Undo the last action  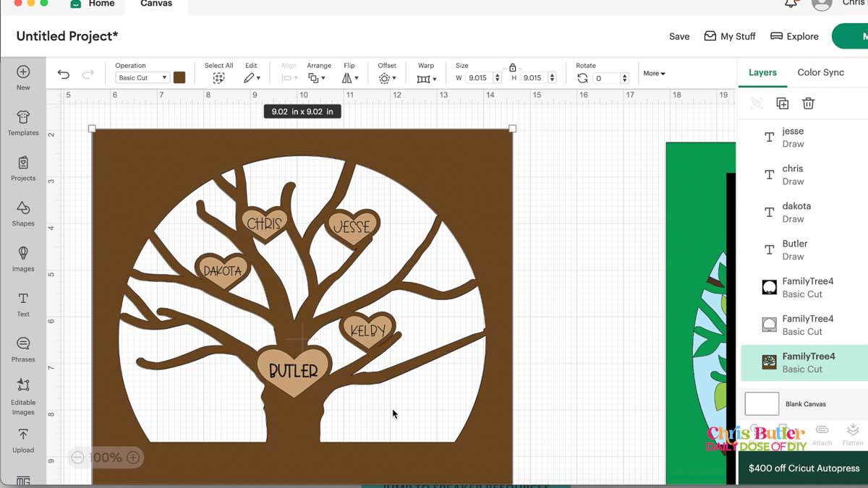point(64,74)
